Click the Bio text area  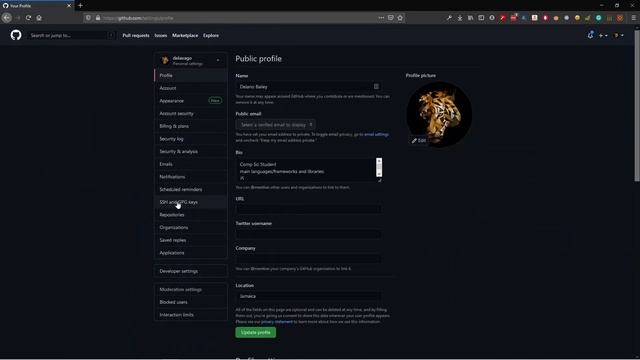(309, 170)
